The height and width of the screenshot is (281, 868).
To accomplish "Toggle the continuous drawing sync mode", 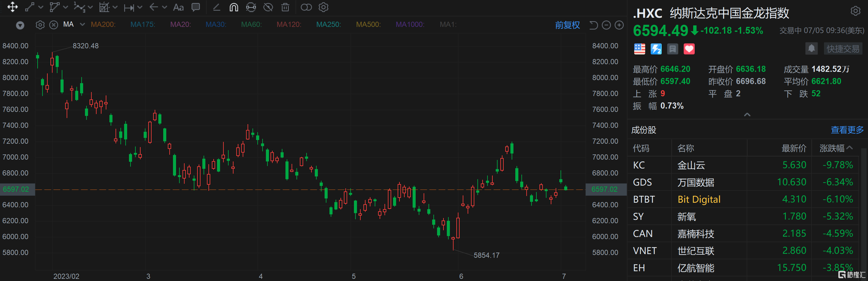I will point(251,7).
